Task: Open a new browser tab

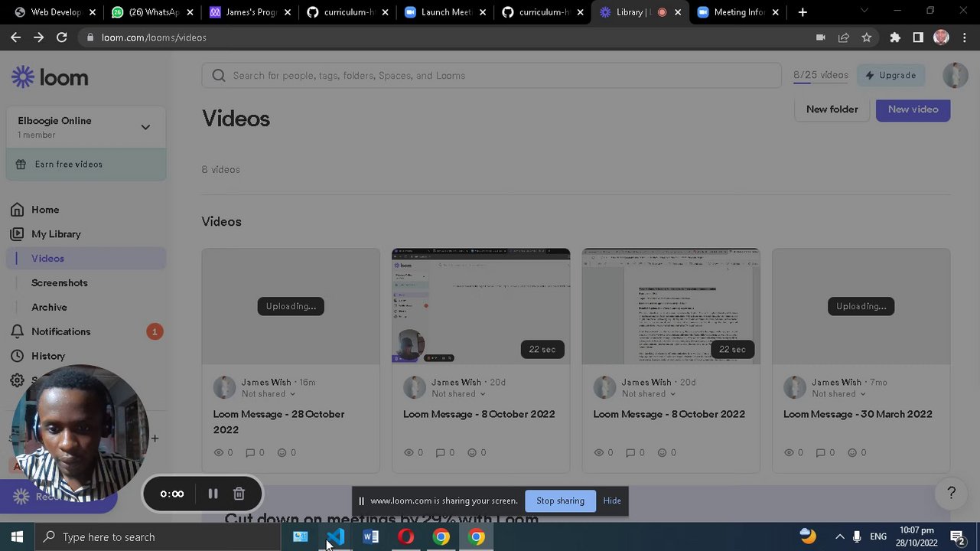Action: click(803, 12)
